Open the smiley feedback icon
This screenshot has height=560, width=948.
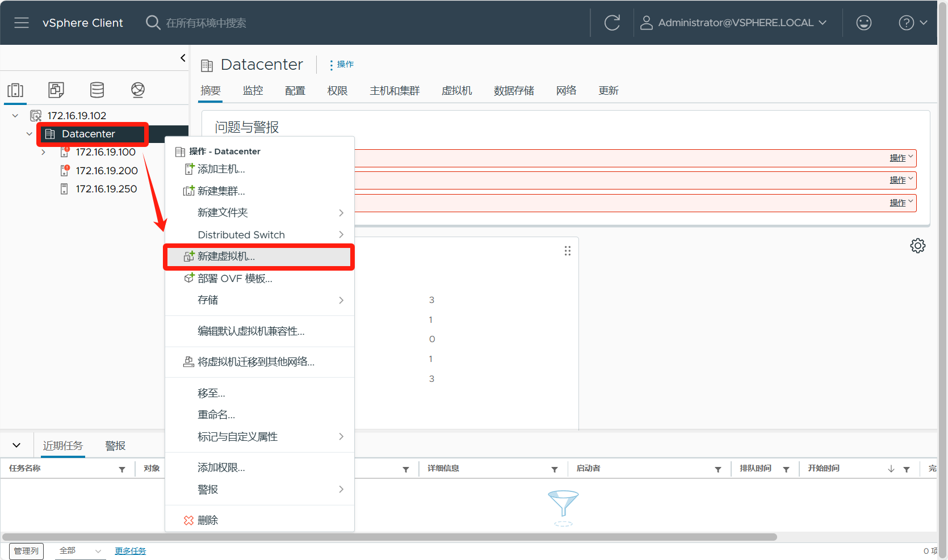point(863,23)
